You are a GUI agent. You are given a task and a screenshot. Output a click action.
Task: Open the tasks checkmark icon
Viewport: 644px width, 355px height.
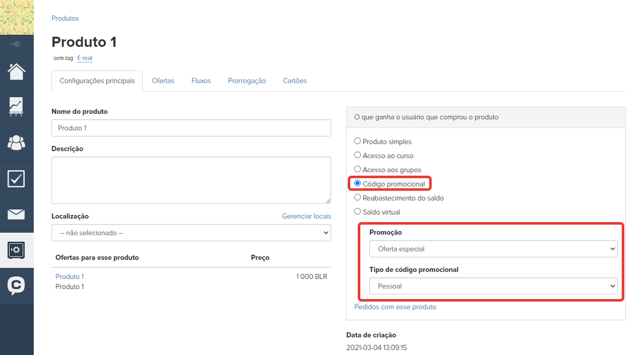pyautogui.click(x=17, y=179)
